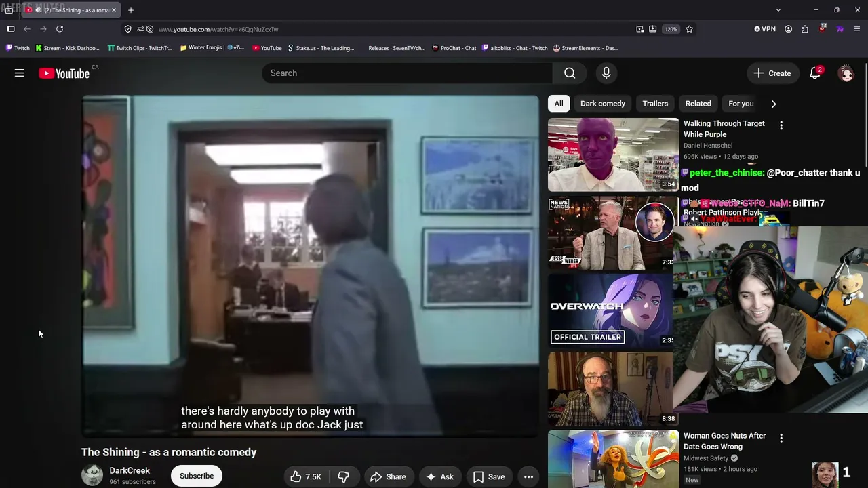Image resolution: width=868 pixels, height=488 pixels.
Task: Select the Dark comedy filter chip
Action: coord(603,104)
